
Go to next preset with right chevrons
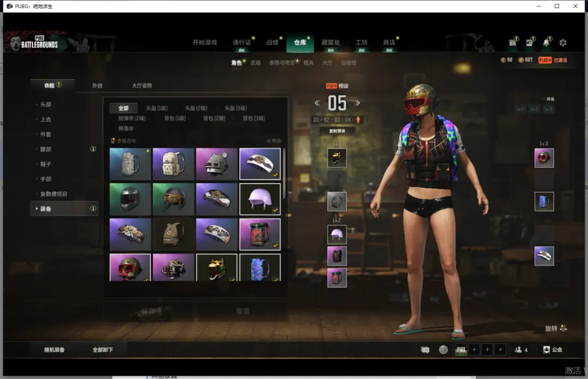click(x=357, y=103)
